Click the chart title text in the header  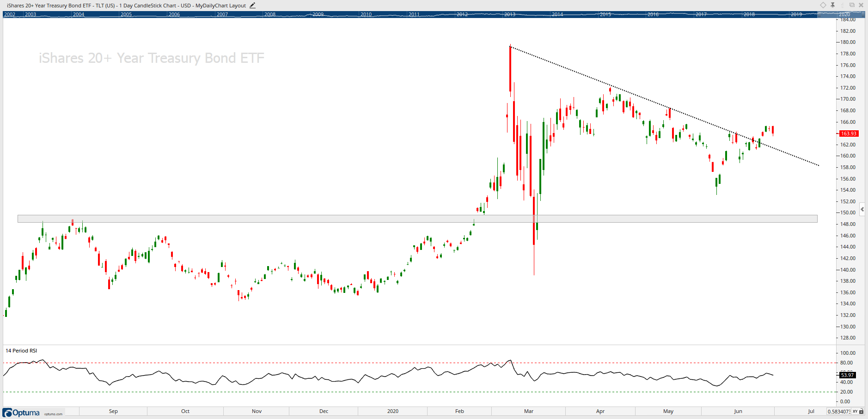click(x=126, y=6)
